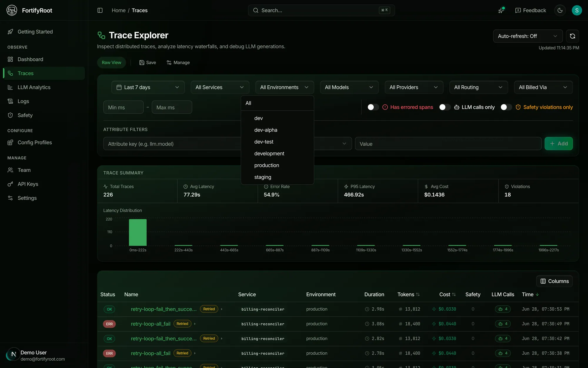Click the green Add button
The image size is (588, 368).
click(559, 144)
